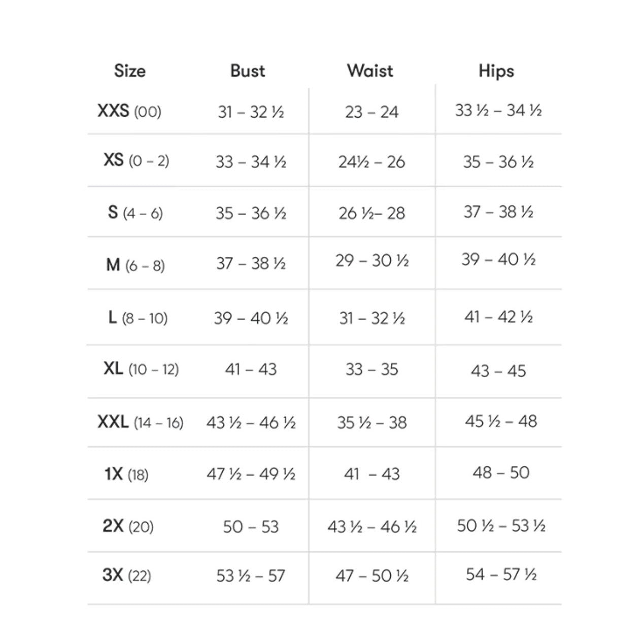Click the Bust column header

coord(248,71)
